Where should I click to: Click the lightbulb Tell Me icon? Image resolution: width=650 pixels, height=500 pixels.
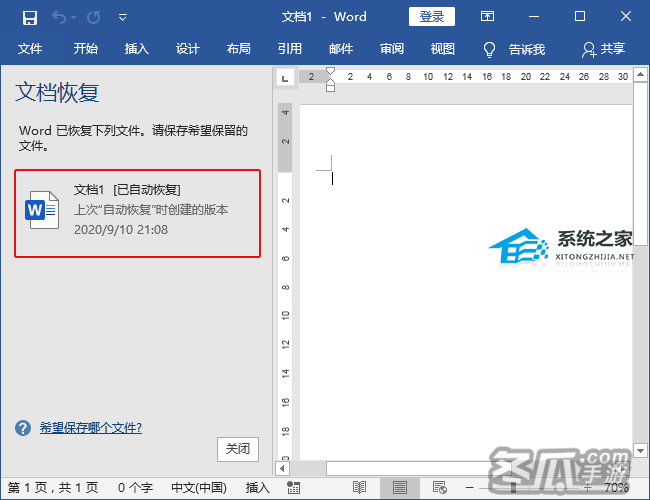coord(490,49)
